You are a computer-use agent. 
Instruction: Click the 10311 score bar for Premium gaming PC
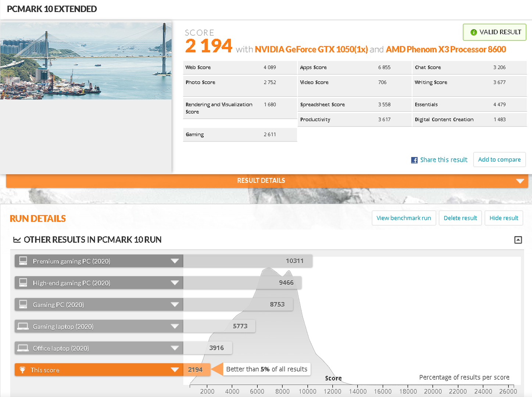tap(248, 261)
